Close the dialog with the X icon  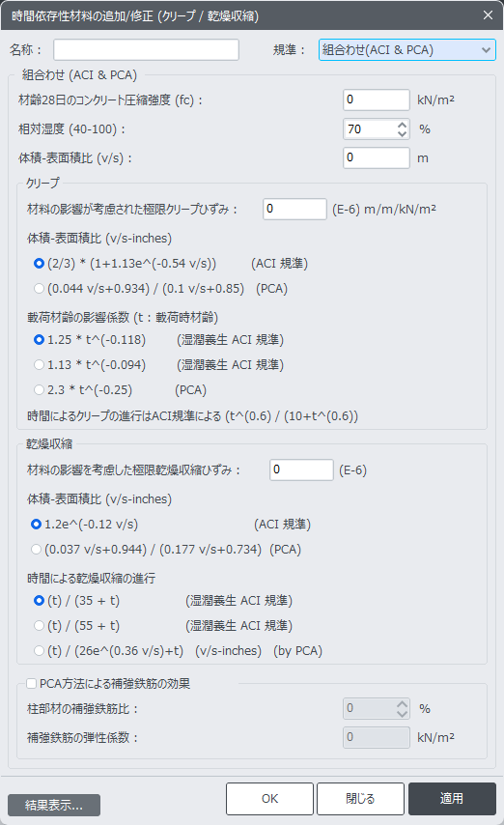pos(488,15)
